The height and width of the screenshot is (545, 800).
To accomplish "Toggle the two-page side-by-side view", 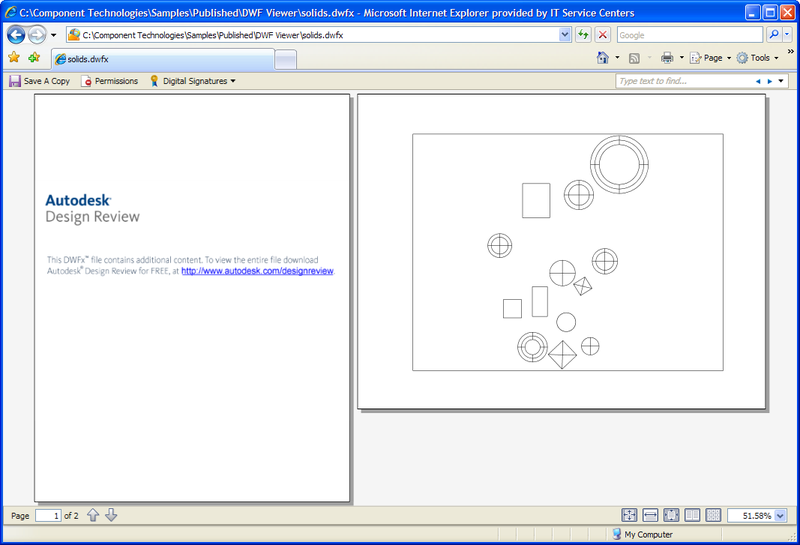I will click(692, 515).
